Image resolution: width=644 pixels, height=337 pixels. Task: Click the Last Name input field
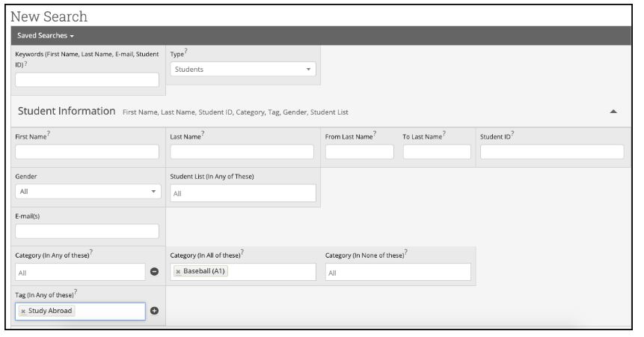point(242,151)
